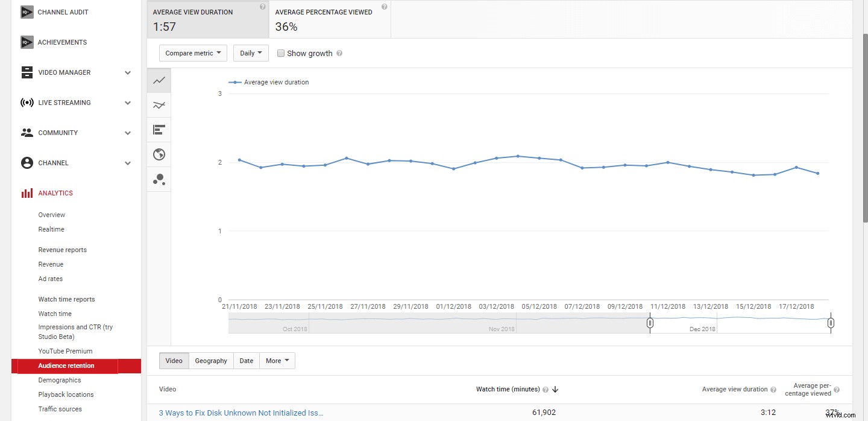Click the help icon next to Average view duration

click(x=262, y=6)
